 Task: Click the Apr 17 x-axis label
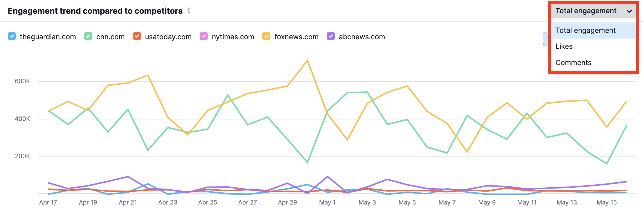[x=48, y=202]
